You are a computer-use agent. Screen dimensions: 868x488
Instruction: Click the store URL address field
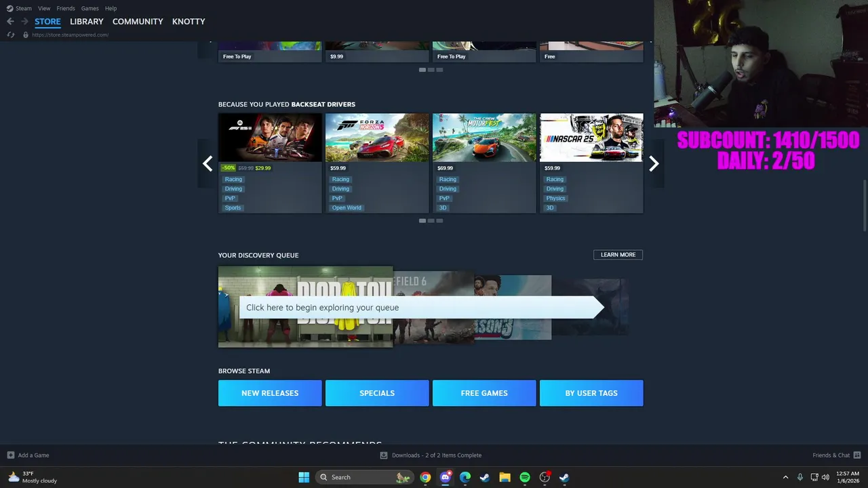71,35
